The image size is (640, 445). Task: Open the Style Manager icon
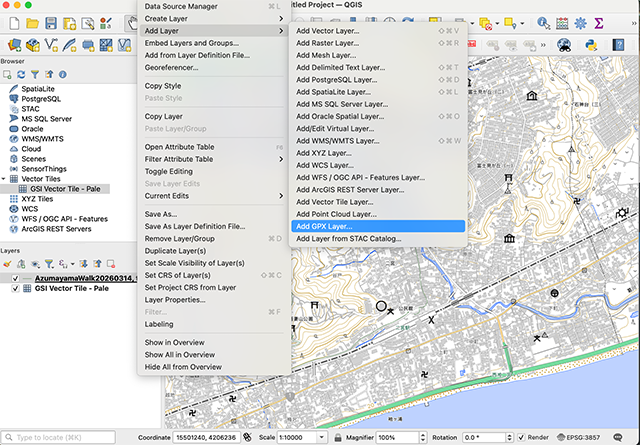tap(106, 23)
